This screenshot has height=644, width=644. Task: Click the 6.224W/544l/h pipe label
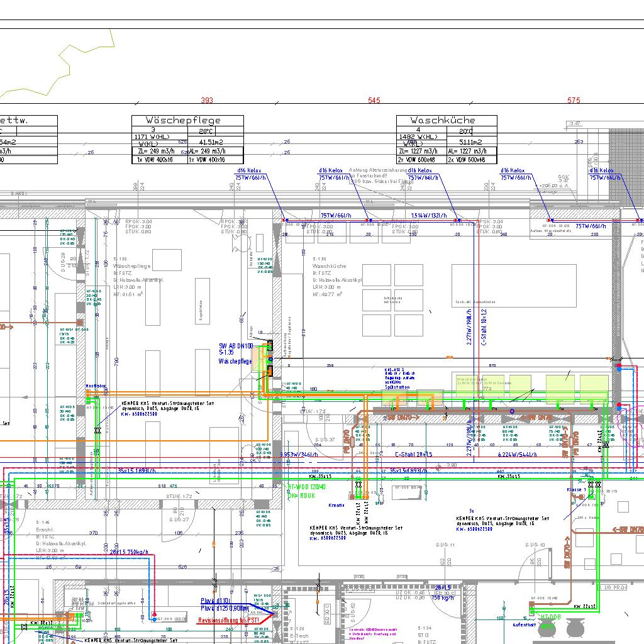(x=518, y=454)
